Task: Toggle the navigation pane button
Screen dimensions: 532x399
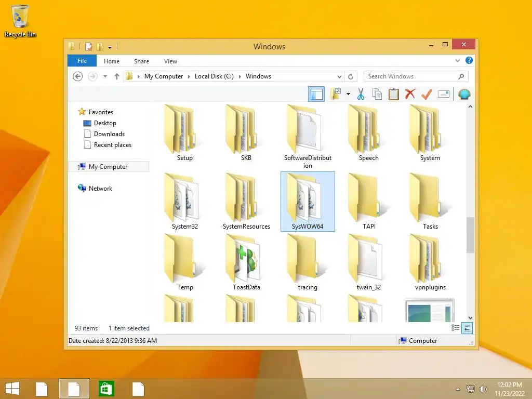Action: click(x=316, y=95)
